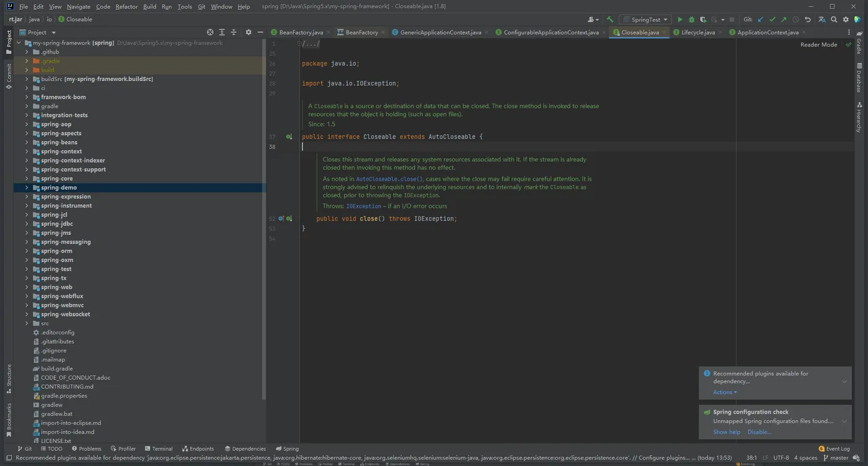Expand the Spring configuration check notification
The width and height of the screenshot is (868, 466).
coord(844,421)
